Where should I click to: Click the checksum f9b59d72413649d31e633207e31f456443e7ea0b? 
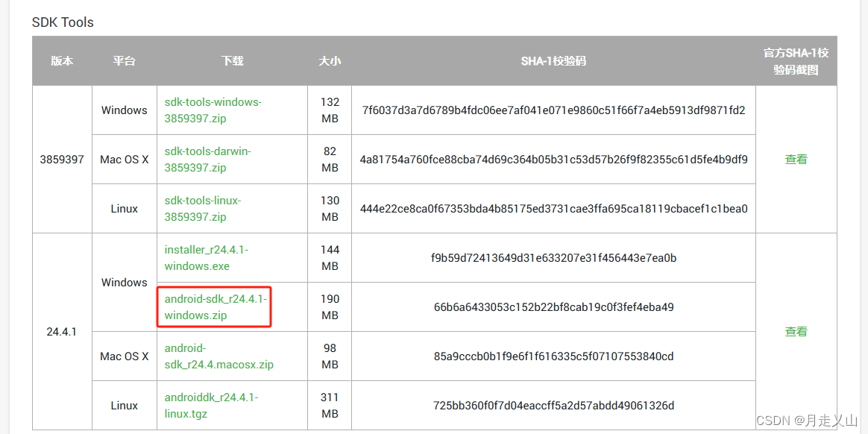tap(553, 258)
